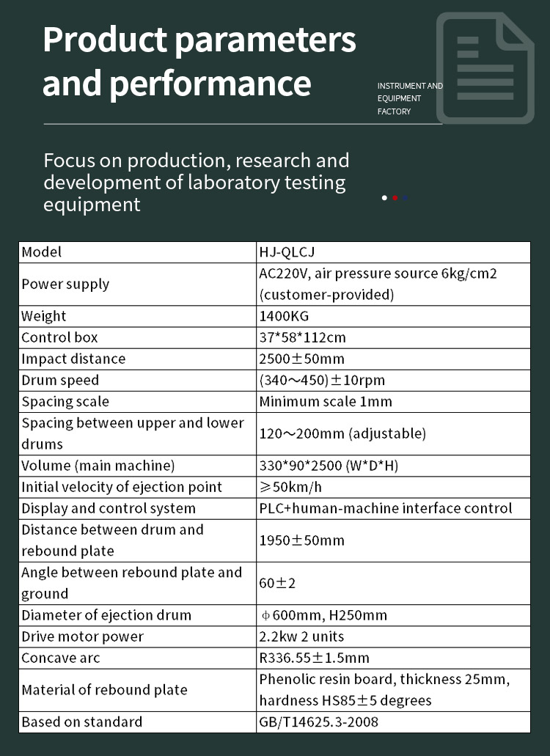550x756 pixels.
Task: Click the dark blue dot indicator
Action: 405,198
